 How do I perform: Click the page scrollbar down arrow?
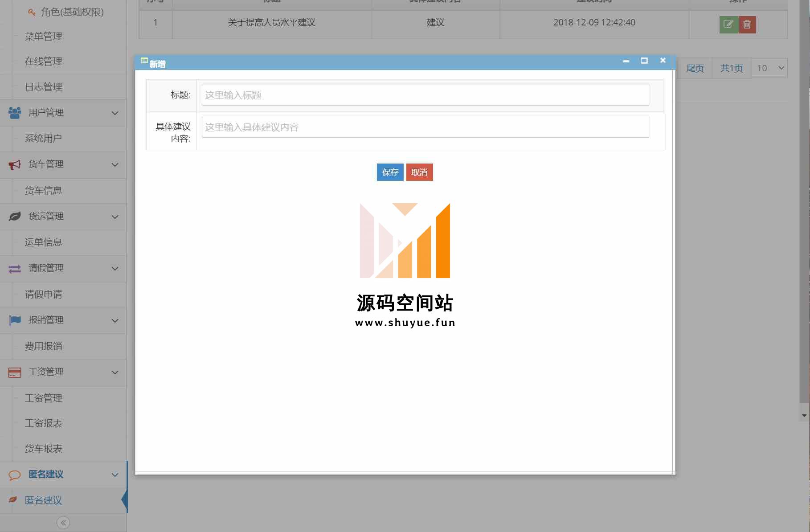pos(804,415)
